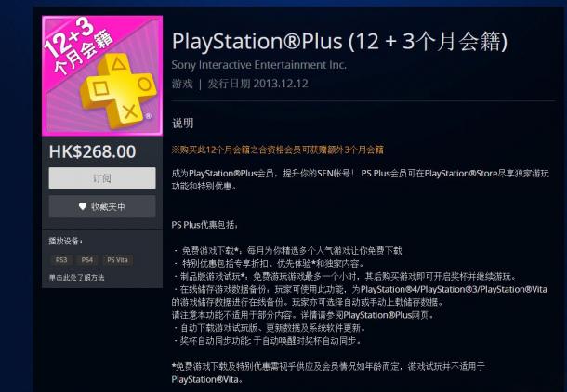Click the HK$268.00 price

coord(93,151)
